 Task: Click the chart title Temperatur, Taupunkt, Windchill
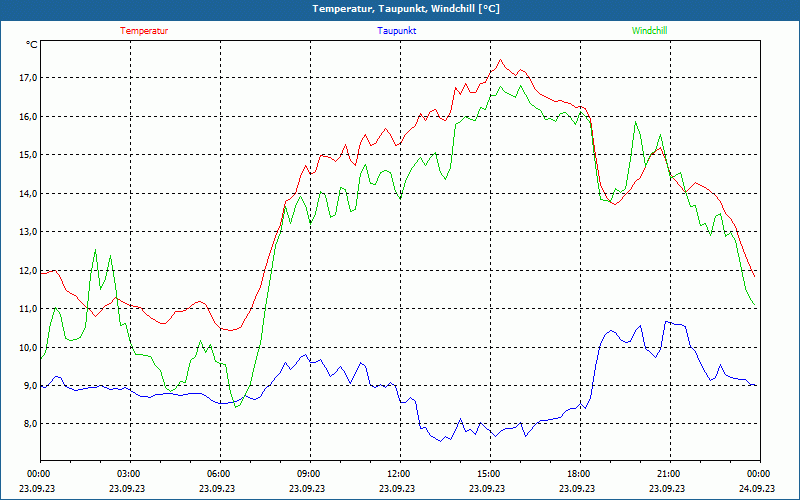pos(406,9)
